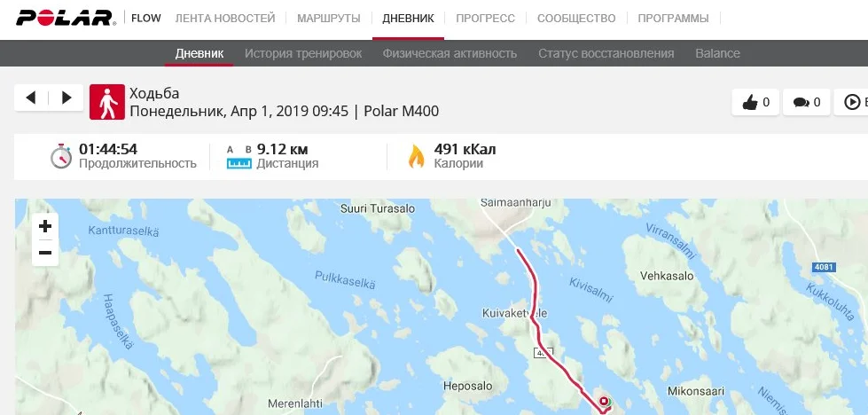Go to next training with right arrow
Image resolution: width=868 pixels, height=415 pixels.
coord(66,98)
